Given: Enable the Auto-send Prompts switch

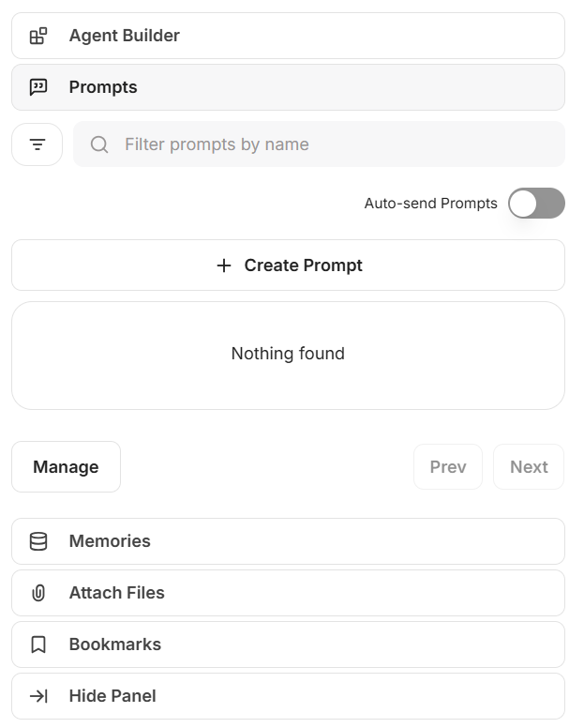Looking at the screenshot, I should tap(536, 204).
